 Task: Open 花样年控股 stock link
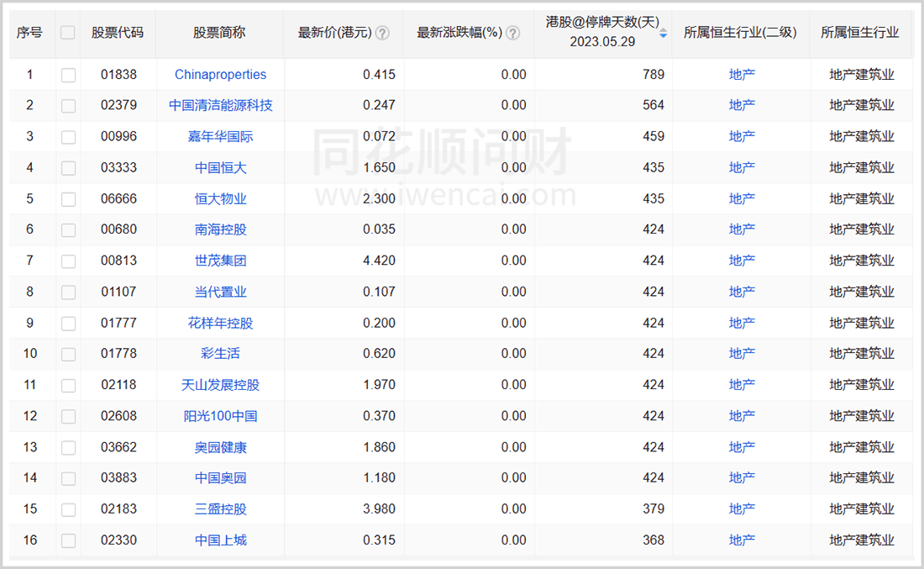220,323
